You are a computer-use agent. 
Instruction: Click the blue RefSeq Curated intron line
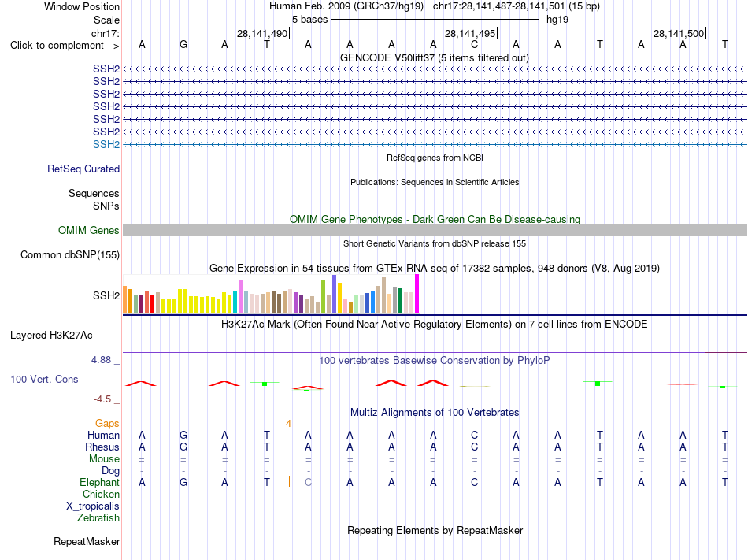(x=435, y=169)
